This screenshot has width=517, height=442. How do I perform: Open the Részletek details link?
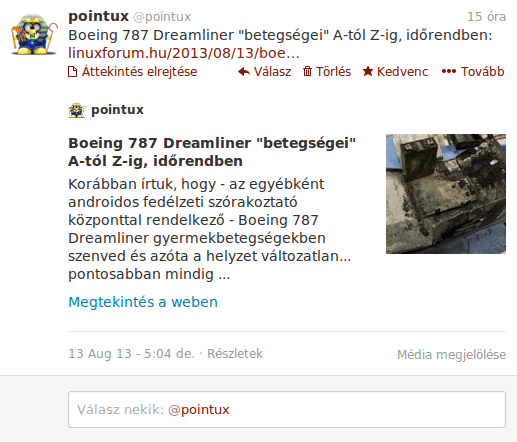(x=235, y=354)
